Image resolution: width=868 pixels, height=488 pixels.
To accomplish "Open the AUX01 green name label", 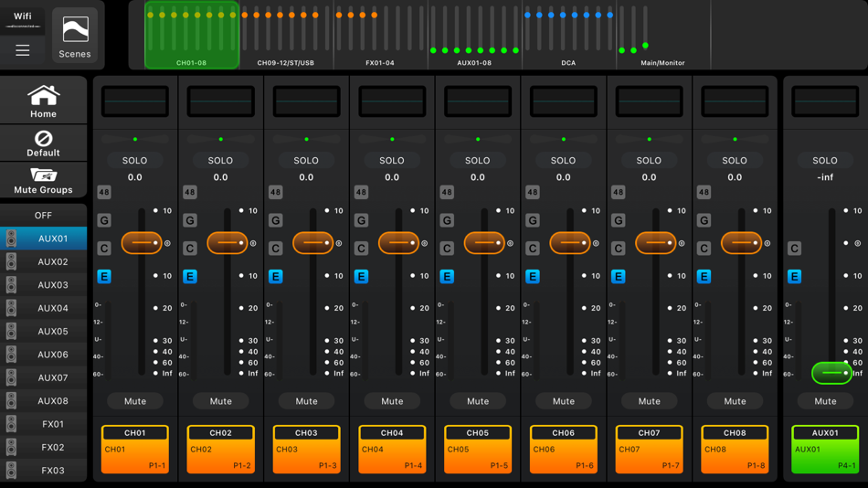I will (x=825, y=450).
